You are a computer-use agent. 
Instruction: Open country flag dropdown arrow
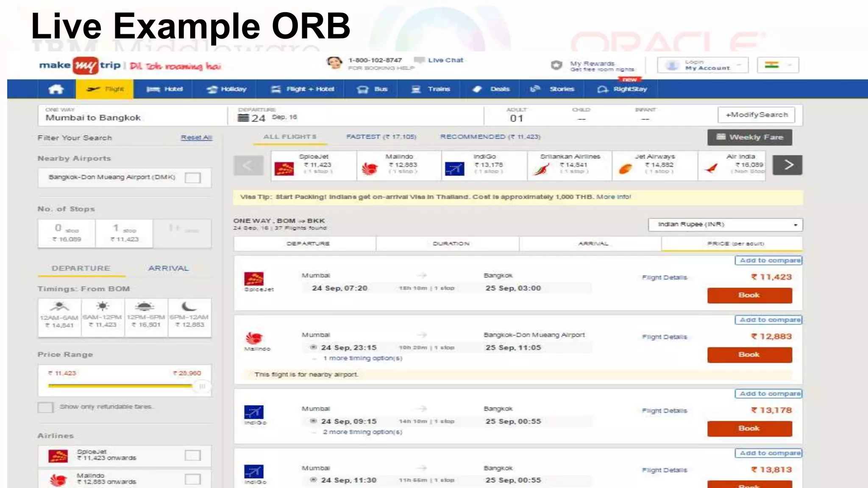point(789,65)
